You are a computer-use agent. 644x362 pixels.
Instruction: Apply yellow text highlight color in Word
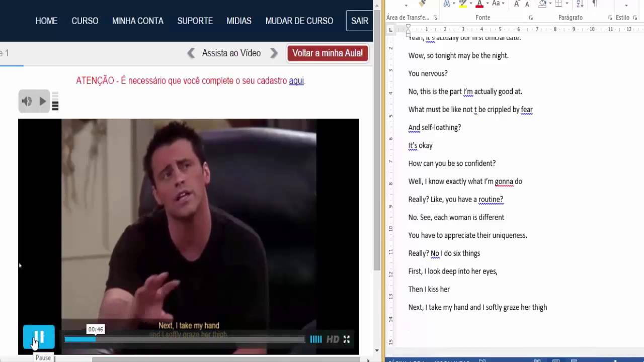click(x=463, y=4)
